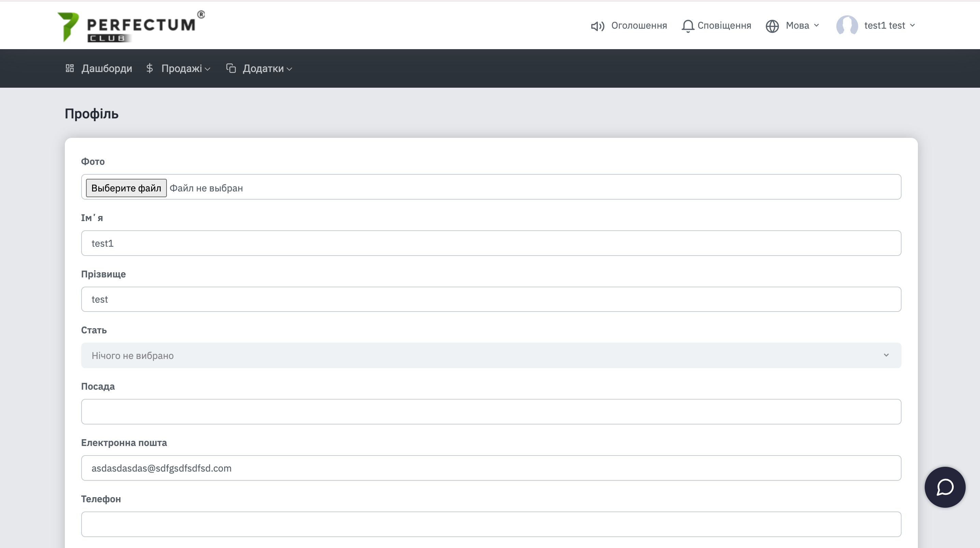Image resolution: width=980 pixels, height=548 pixels.
Task: Open the Додатки menu
Action: (x=267, y=69)
